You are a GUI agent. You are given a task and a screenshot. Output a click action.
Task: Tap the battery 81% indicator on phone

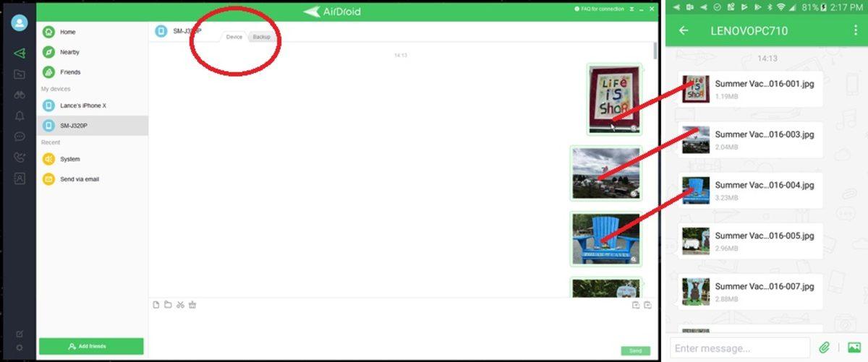click(813, 7)
